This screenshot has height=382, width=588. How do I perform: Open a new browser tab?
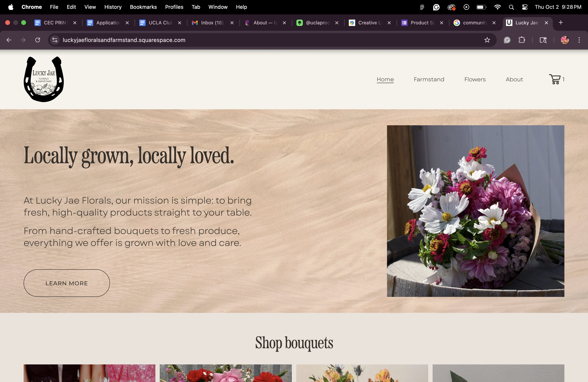(561, 23)
